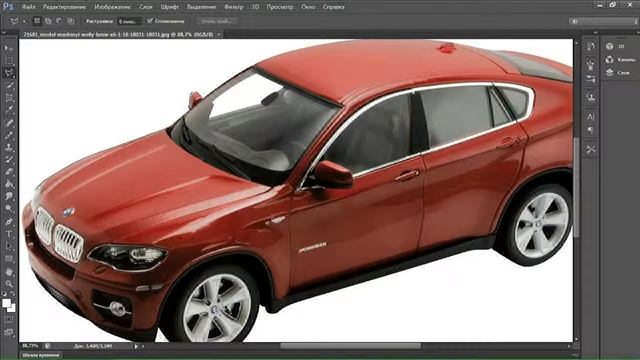The height and width of the screenshot is (360, 640).
Task: Select the Quick Selection tool
Action: (9, 85)
